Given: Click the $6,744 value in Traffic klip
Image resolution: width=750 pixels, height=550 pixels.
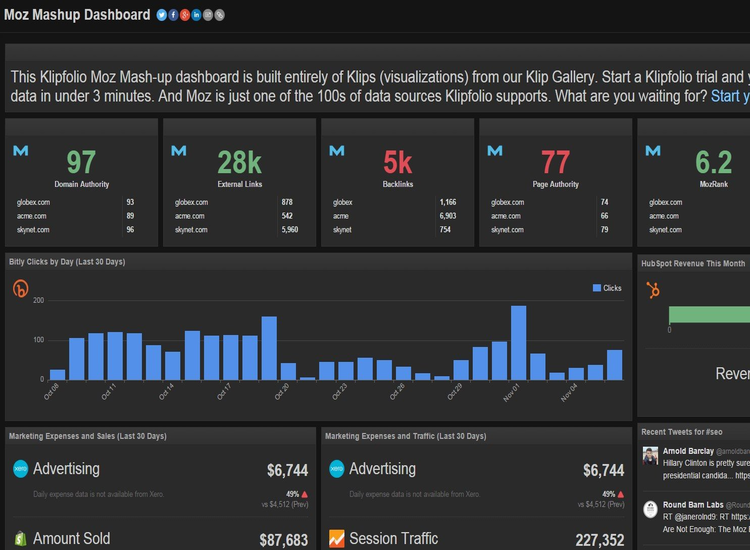Looking at the screenshot, I should [x=604, y=471].
